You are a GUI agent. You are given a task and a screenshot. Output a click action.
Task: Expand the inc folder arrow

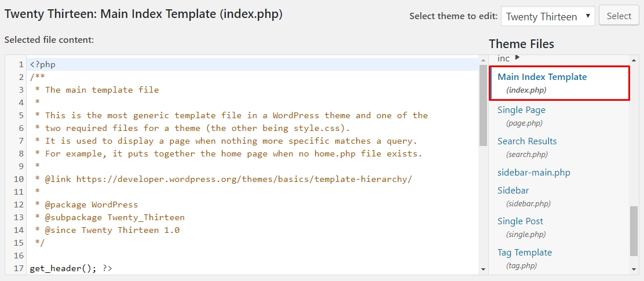coord(517,57)
